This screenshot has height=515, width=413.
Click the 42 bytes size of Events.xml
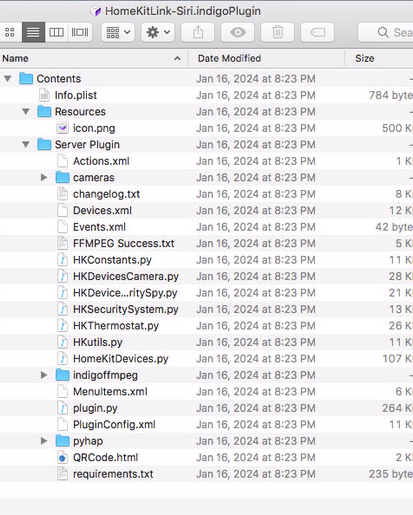tap(394, 227)
